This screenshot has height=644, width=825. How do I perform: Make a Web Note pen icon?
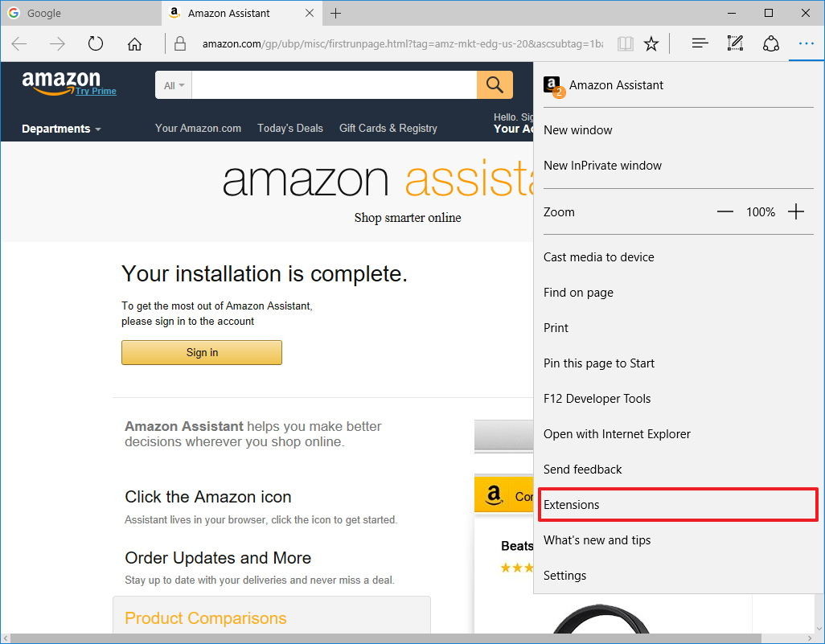[735, 43]
